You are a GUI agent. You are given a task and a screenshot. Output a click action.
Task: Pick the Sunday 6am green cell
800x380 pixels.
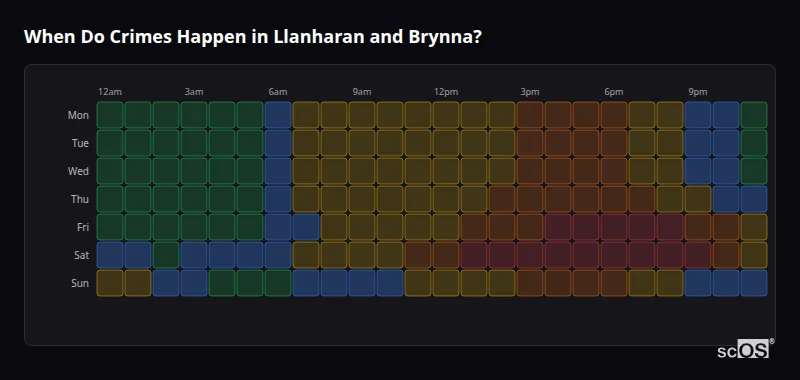coord(278,283)
